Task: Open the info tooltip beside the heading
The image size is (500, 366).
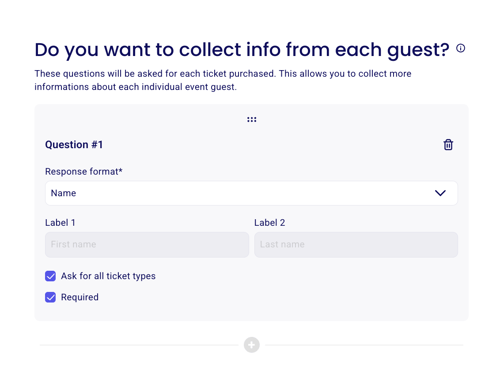Action: point(460,48)
